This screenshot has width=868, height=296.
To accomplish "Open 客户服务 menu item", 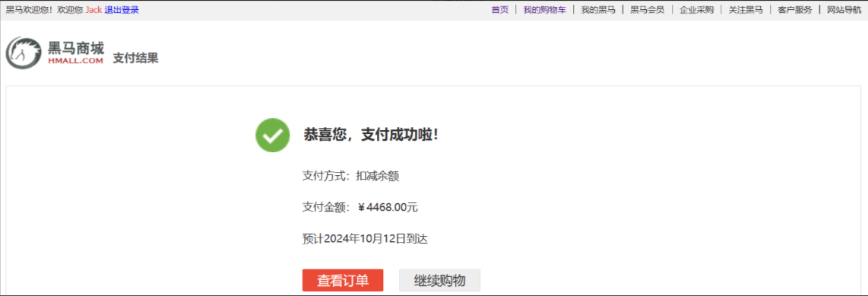I will point(795,10).
